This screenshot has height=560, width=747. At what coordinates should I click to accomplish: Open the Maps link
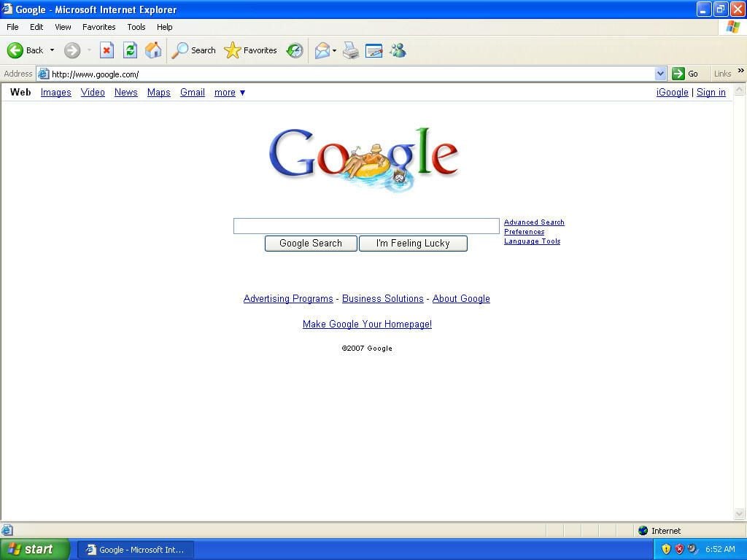coord(158,93)
